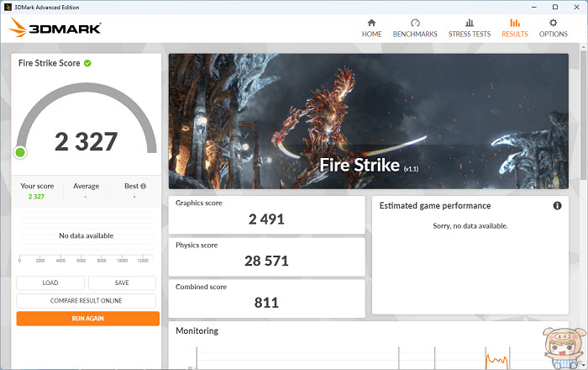588x370 pixels.
Task: Click the Fire Strike Score title
Action: (x=49, y=63)
